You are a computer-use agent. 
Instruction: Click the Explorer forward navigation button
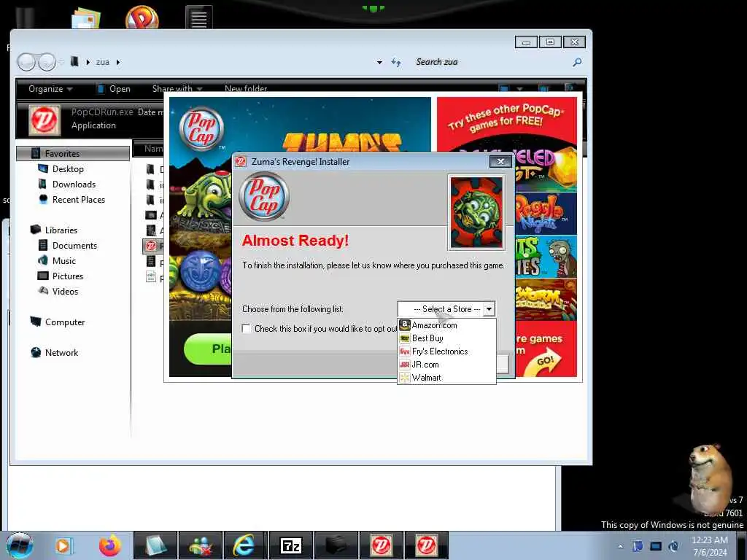coord(47,62)
